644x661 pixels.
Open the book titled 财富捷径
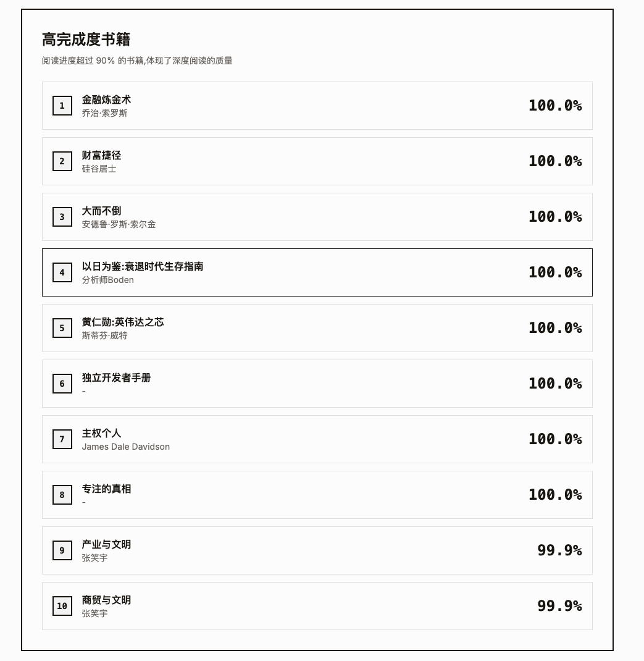point(101,155)
